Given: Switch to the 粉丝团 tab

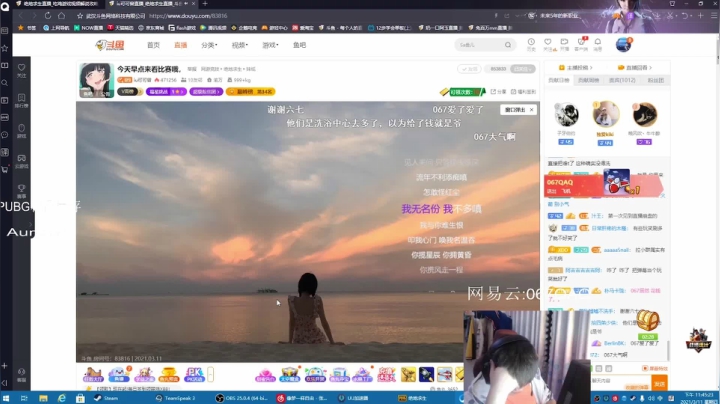Looking at the screenshot, I should [655, 80].
